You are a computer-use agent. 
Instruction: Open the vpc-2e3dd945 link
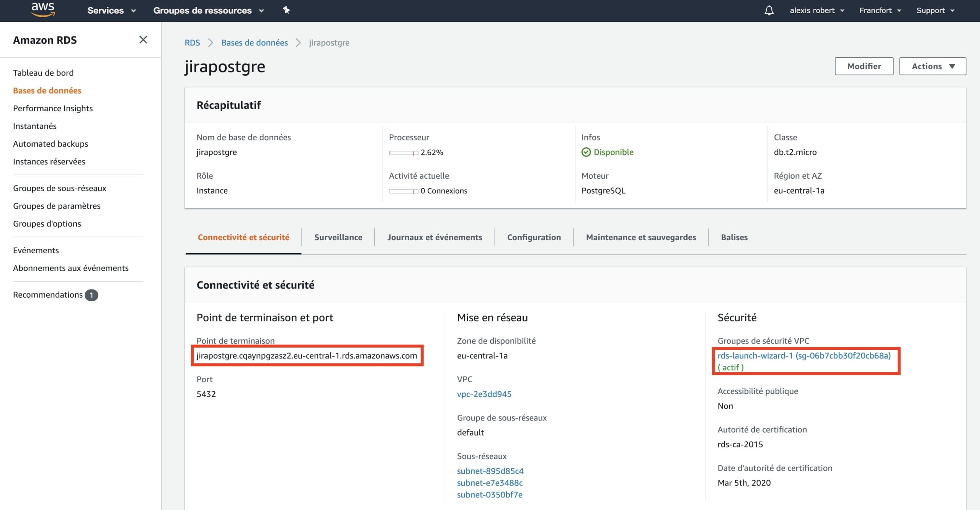tap(484, 394)
